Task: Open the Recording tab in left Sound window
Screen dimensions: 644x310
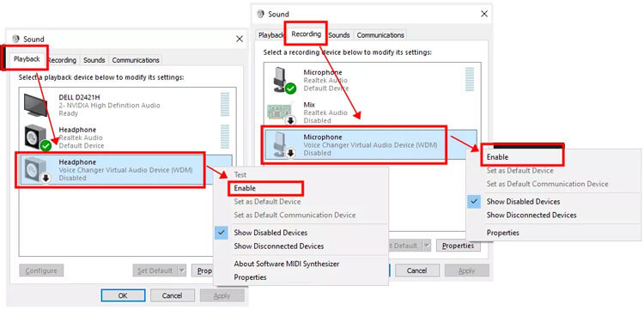Action: [62, 60]
